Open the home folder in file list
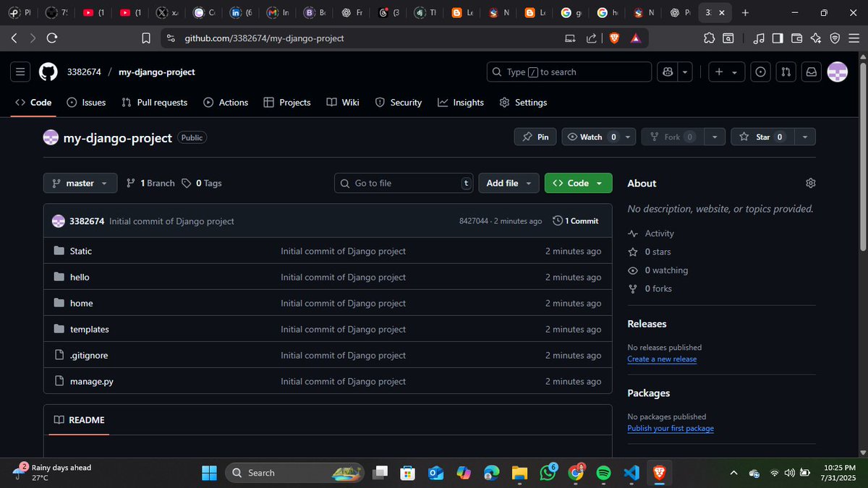 [82, 303]
